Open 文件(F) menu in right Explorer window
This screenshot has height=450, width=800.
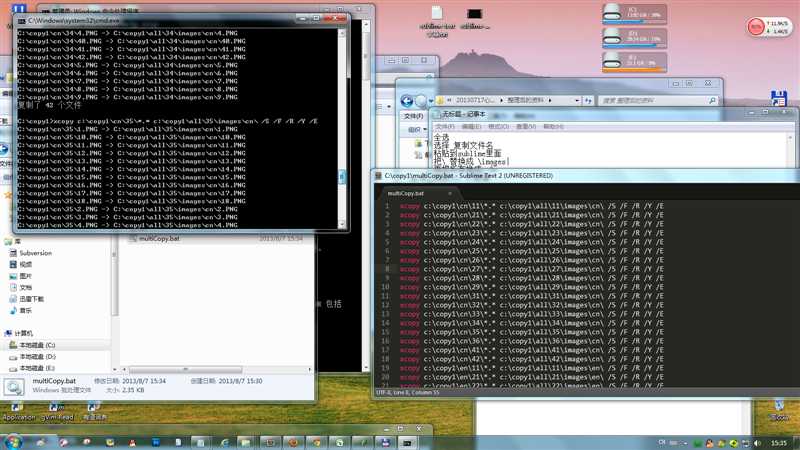413,116
